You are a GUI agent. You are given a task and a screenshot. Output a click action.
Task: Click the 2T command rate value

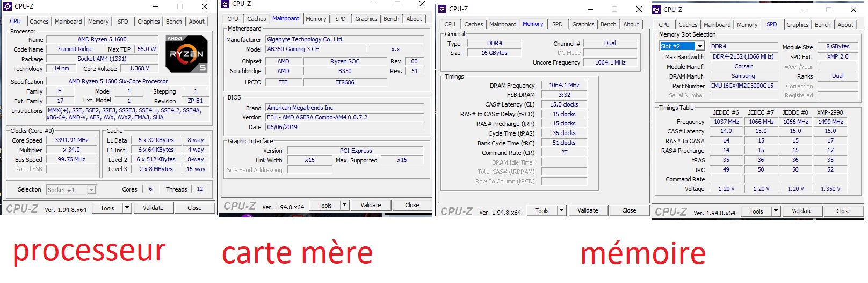564,152
